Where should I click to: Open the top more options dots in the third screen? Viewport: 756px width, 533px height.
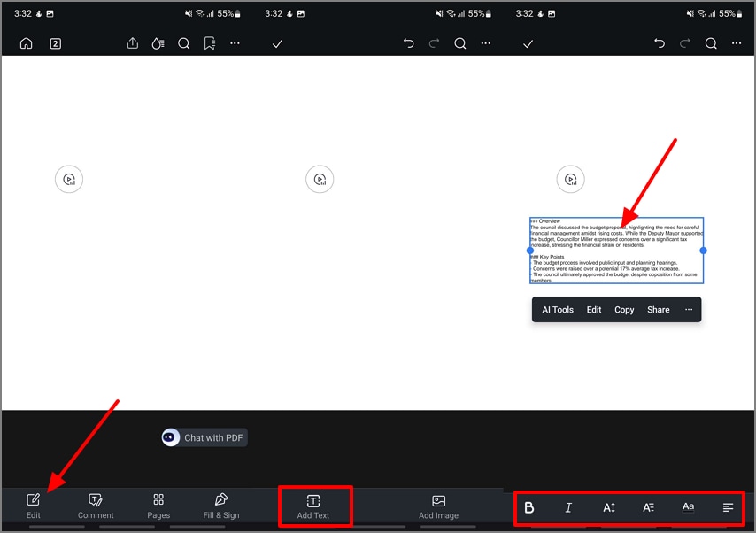click(737, 43)
